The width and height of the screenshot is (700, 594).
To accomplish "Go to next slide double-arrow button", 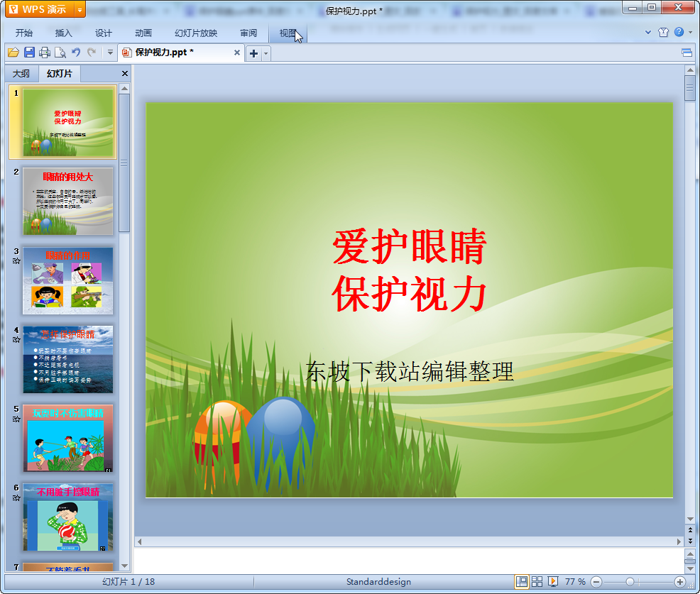I will pyautogui.click(x=690, y=541).
